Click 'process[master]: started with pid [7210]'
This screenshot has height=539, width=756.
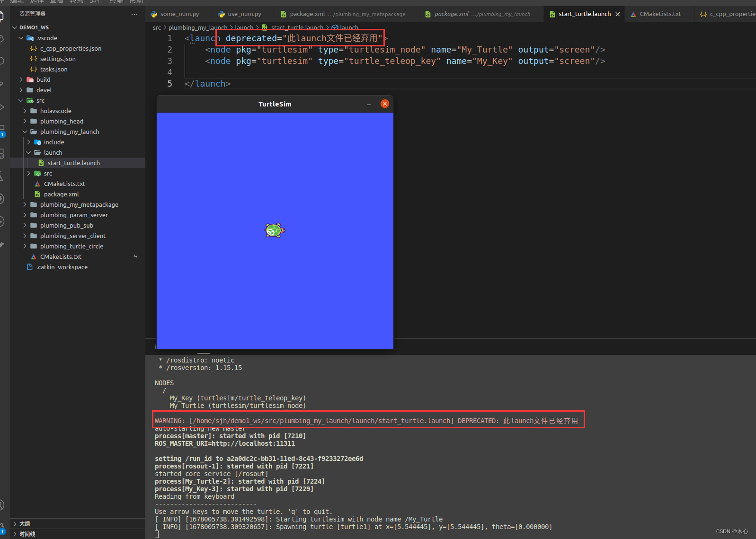point(231,436)
